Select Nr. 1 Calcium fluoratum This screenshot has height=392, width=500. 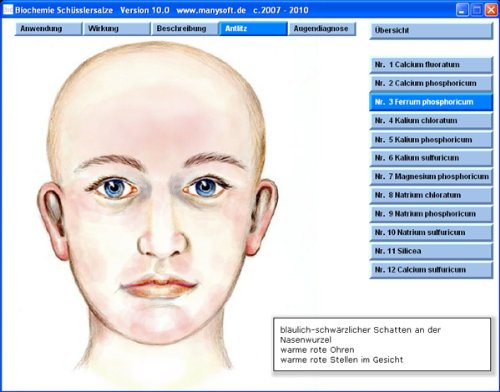(x=431, y=65)
